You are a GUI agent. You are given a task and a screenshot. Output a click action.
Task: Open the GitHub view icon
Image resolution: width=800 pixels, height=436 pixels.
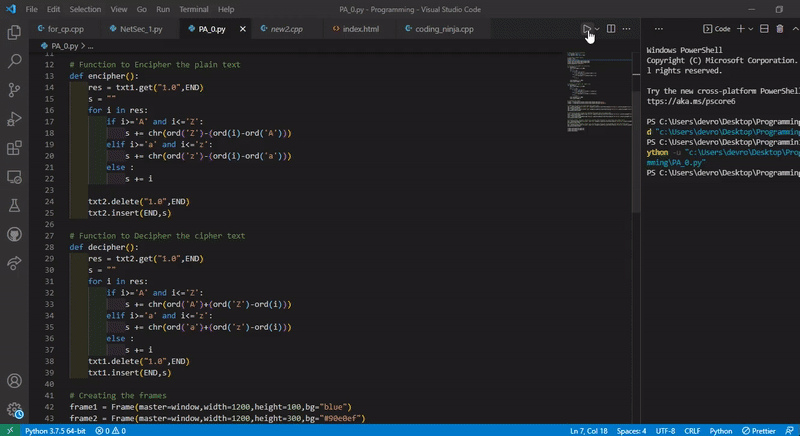click(x=14, y=235)
